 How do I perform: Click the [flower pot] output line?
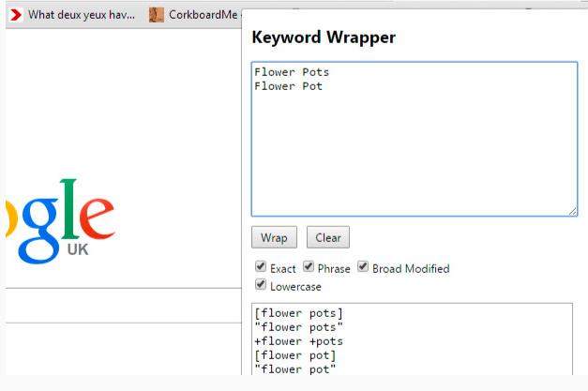(x=295, y=354)
